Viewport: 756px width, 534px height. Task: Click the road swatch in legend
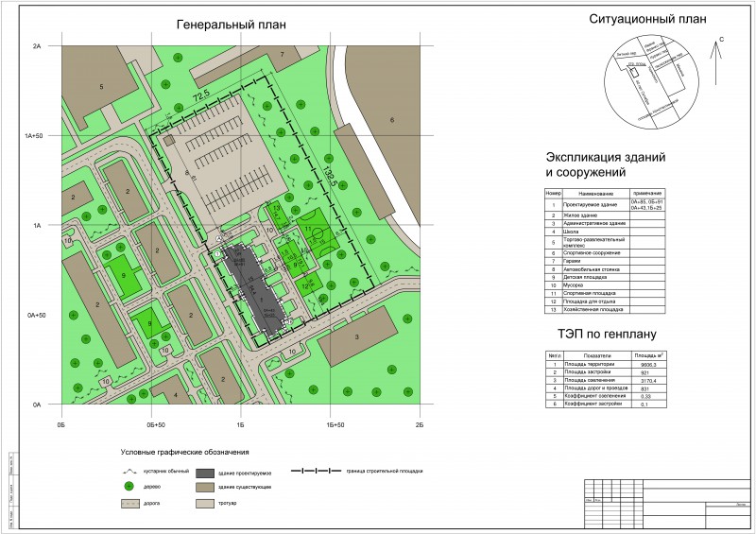point(130,504)
